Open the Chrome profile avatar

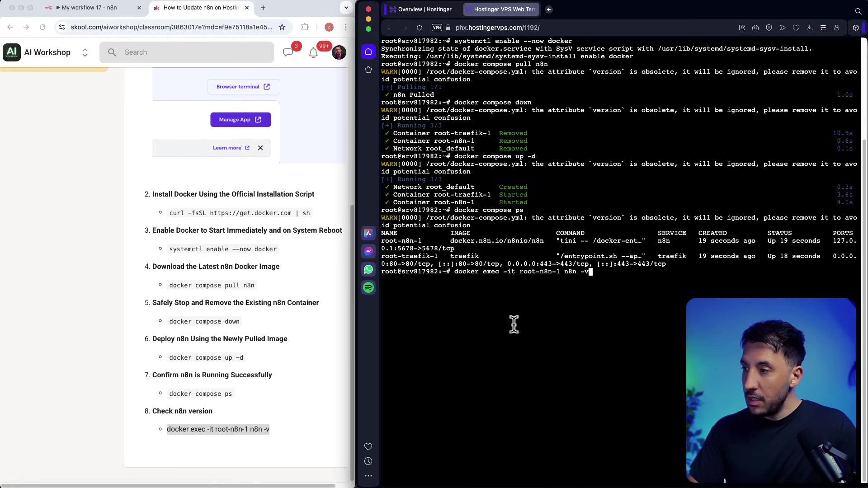click(329, 27)
